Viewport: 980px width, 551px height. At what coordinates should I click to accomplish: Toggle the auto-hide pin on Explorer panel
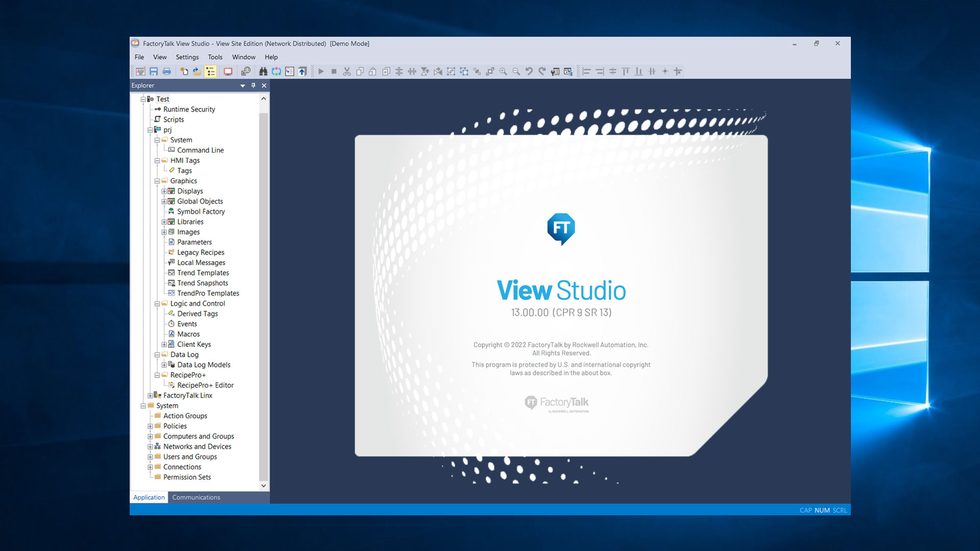point(253,85)
